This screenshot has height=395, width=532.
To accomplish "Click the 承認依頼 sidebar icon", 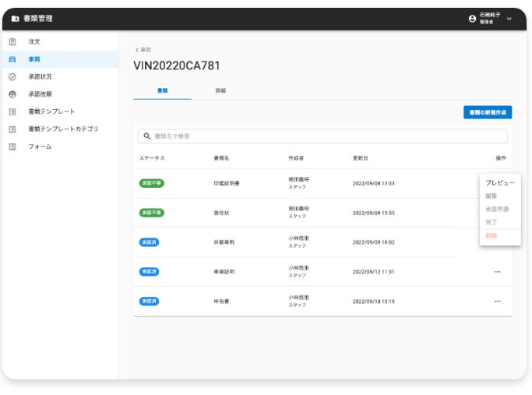I will point(12,94).
